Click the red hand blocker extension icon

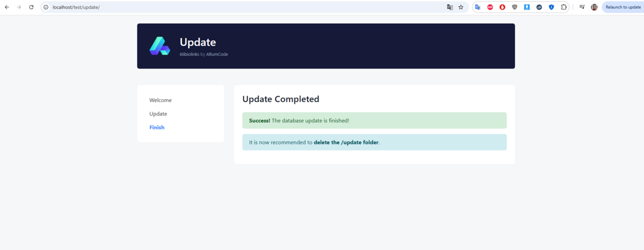(502, 7)
